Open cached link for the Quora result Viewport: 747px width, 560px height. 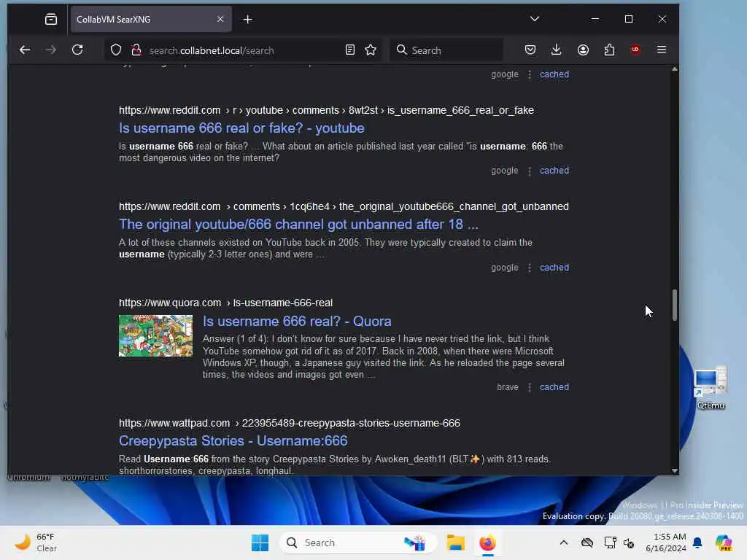[554, 387]
